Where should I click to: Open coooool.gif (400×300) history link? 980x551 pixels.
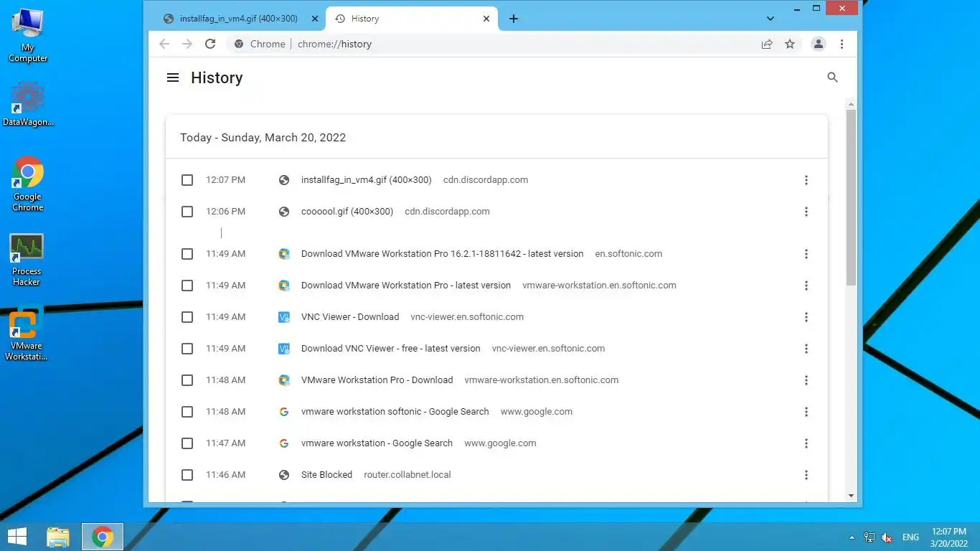347,212
